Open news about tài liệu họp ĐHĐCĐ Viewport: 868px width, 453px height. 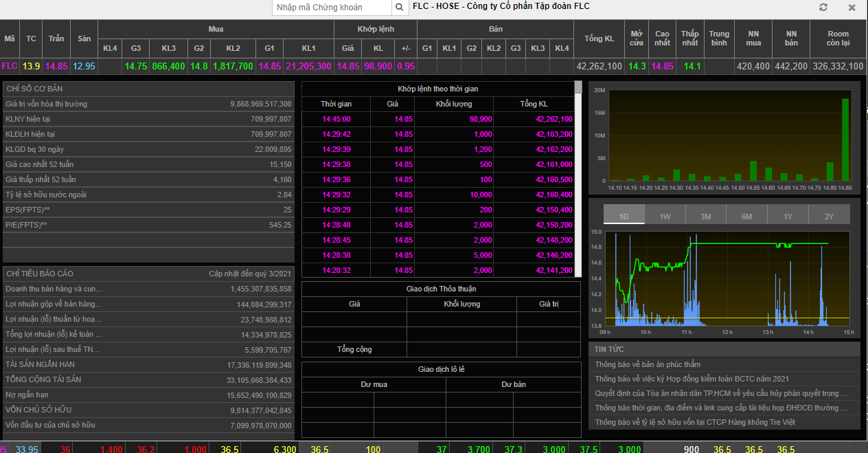pyautogui.click(x=722, y=408)
